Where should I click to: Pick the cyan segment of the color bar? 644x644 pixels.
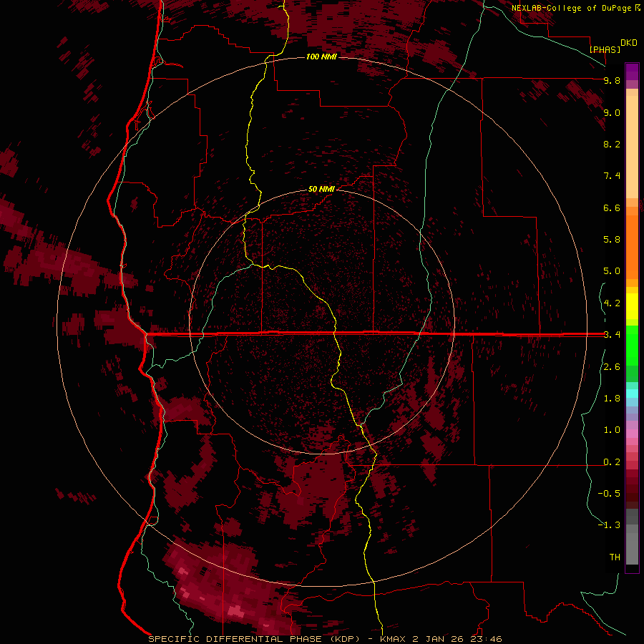pyautogui.click(x=632, y=393)
